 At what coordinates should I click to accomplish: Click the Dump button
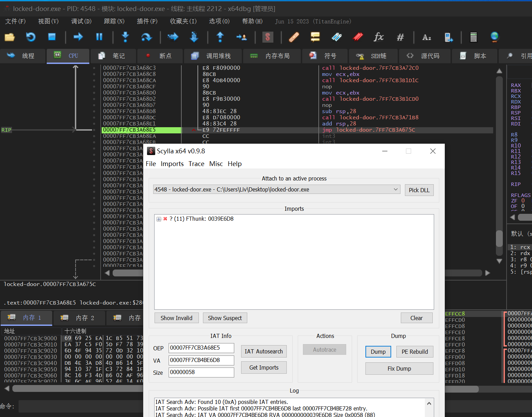point(378,352)
